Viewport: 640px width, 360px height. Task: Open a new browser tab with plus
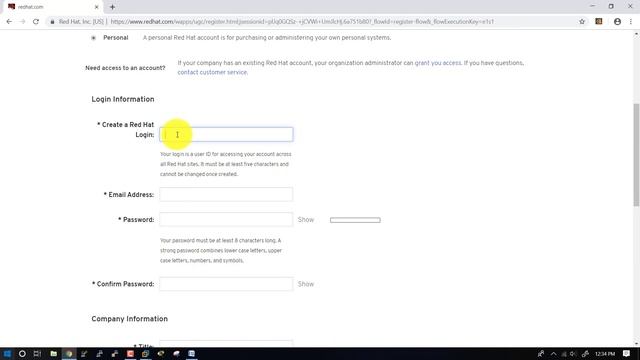tap(112, 7)
